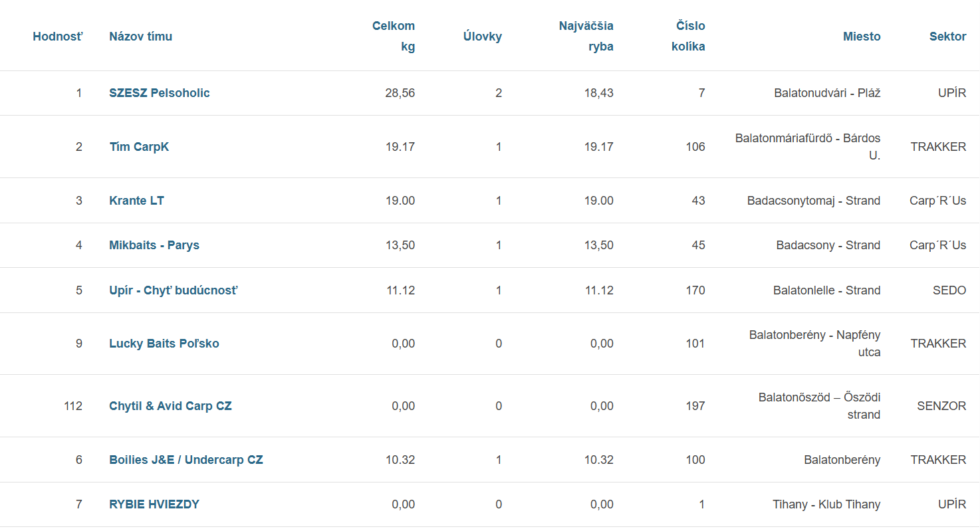
Task: Select the Krante LT team link
Action: pyautogui.click(x=136, y=201)
